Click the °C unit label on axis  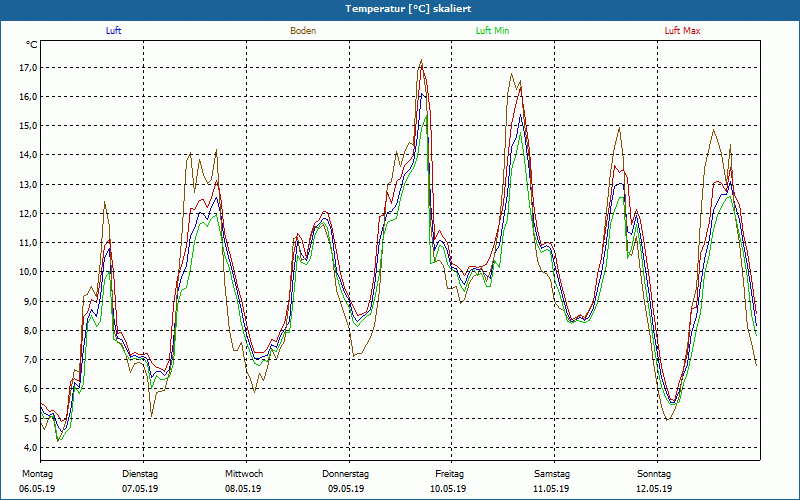(x=32, y=45)
